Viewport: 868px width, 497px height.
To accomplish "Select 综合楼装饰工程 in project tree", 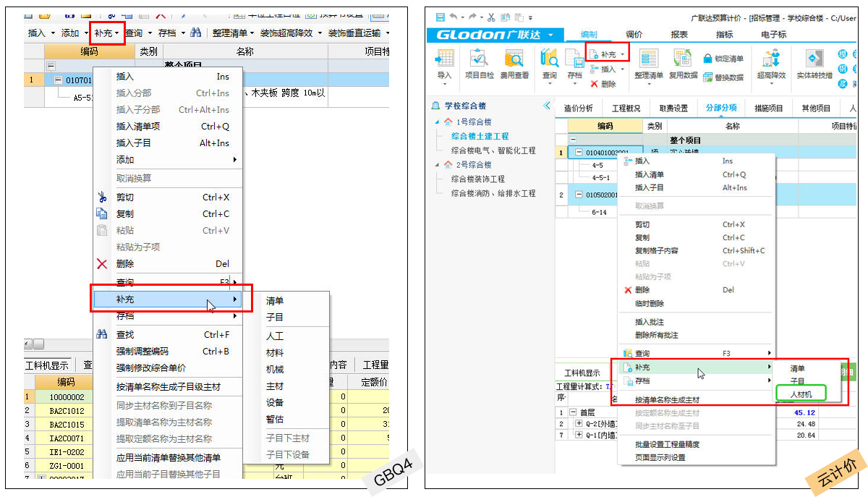I will pyautogui.click(x=477, y=179).
